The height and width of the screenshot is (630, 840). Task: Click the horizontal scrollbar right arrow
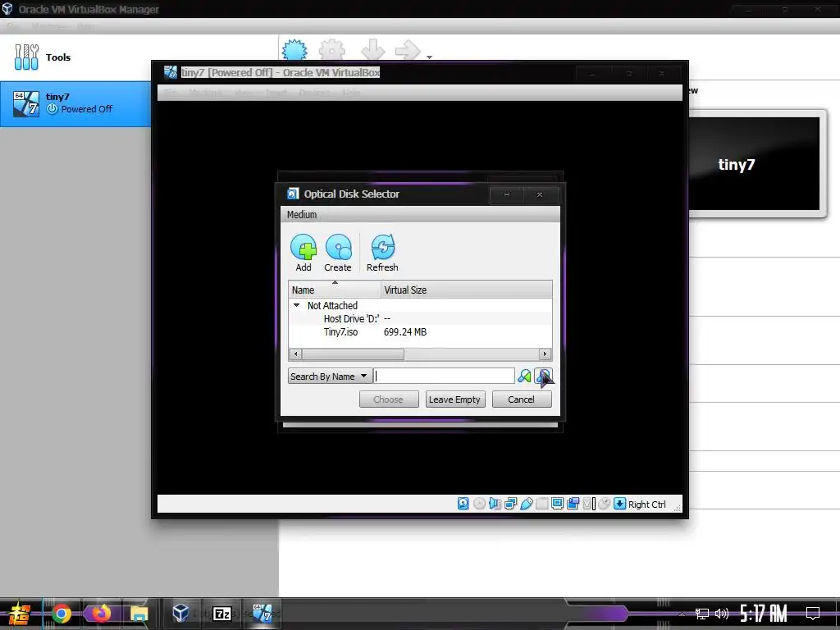tap(545, 354)
